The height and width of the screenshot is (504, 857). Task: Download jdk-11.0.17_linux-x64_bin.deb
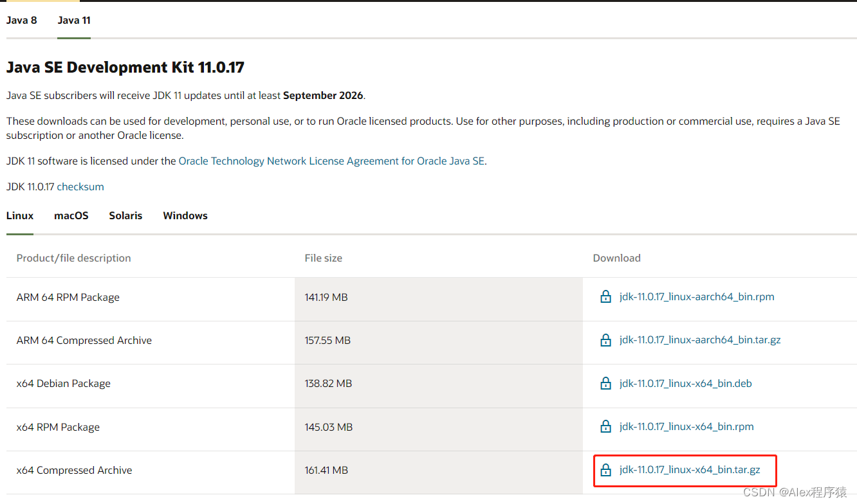pyautogui.click(x=686, y=384)
